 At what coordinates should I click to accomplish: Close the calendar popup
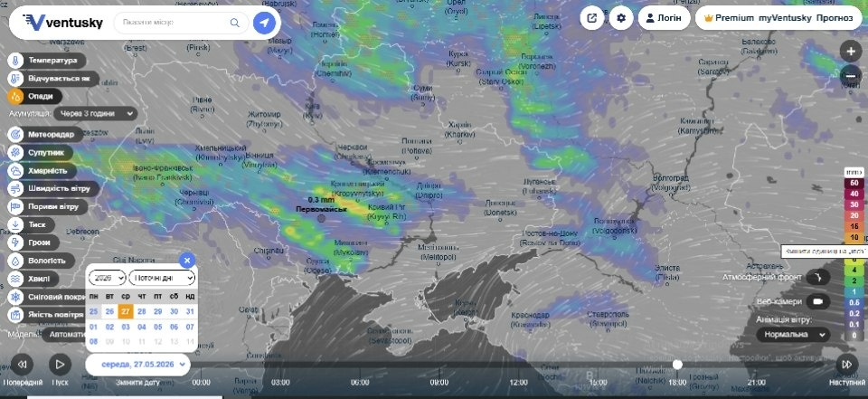point(187,260)
